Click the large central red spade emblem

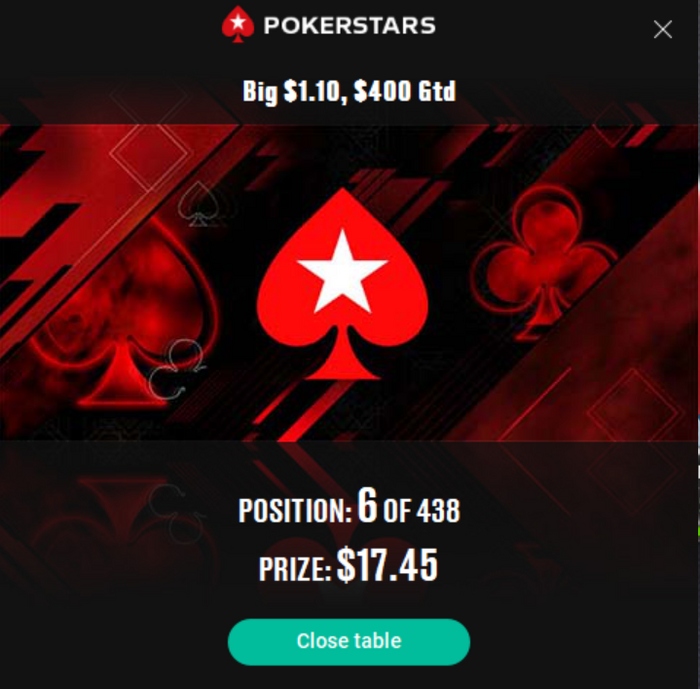coord(342,284)
